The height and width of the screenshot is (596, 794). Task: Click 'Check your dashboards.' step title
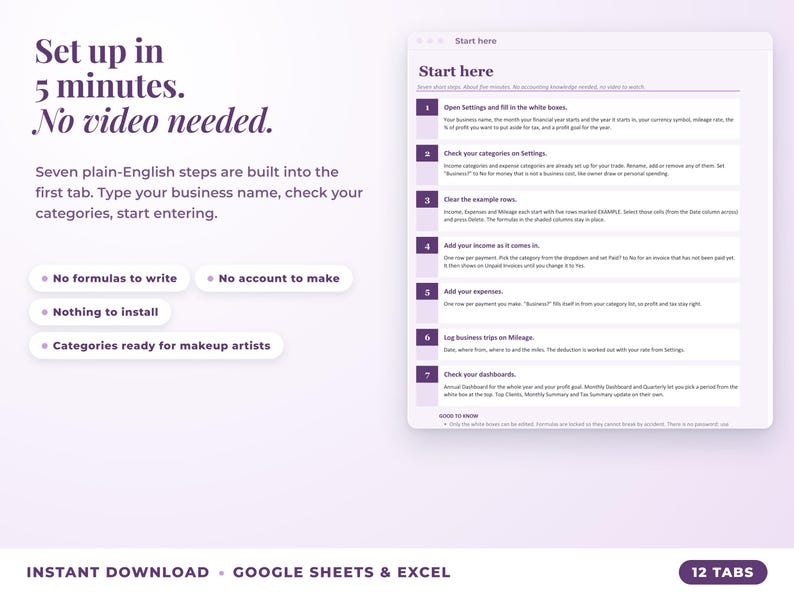click(x=480, y=374)
